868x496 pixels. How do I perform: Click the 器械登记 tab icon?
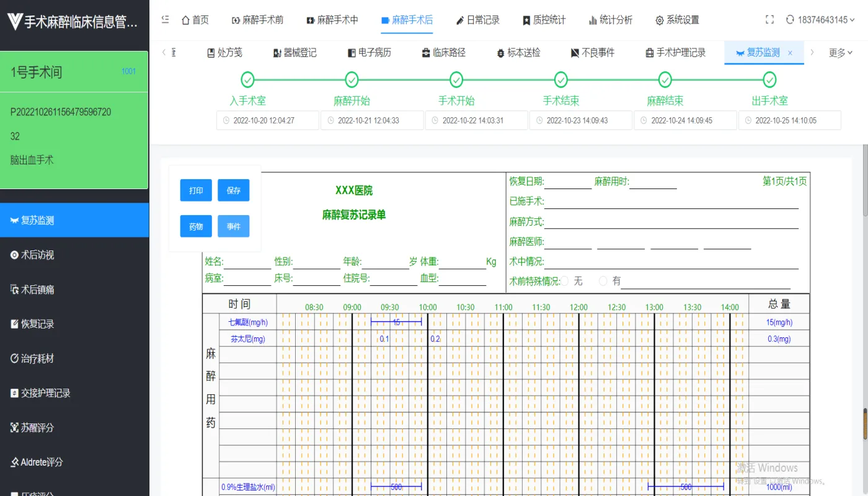(277, 53)
